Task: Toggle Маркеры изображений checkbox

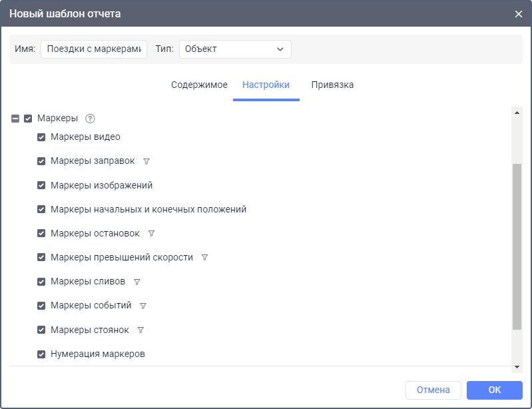Action: pos(41,185)
